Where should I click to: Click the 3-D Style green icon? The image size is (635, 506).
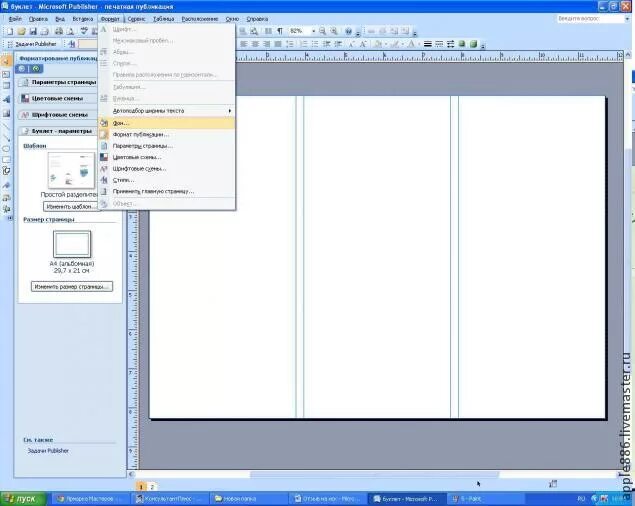(473, 44)
